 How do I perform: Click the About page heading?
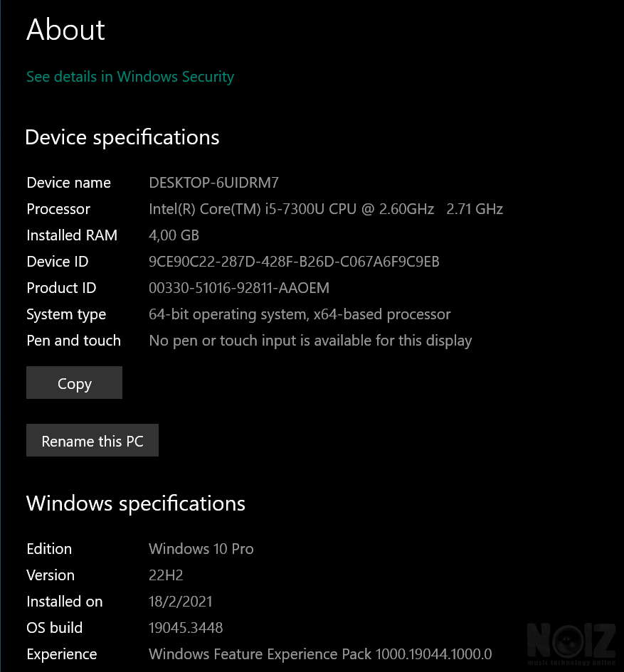tap(65, 30)
